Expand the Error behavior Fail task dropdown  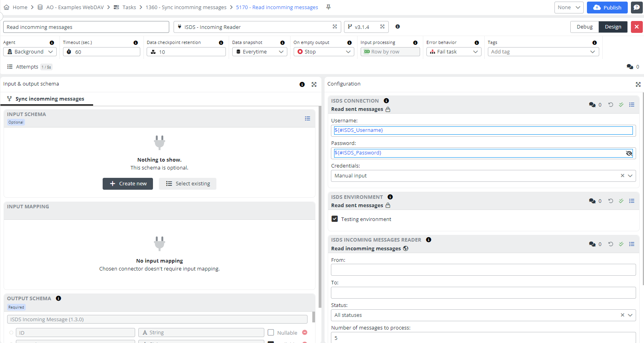click(454, 52)
